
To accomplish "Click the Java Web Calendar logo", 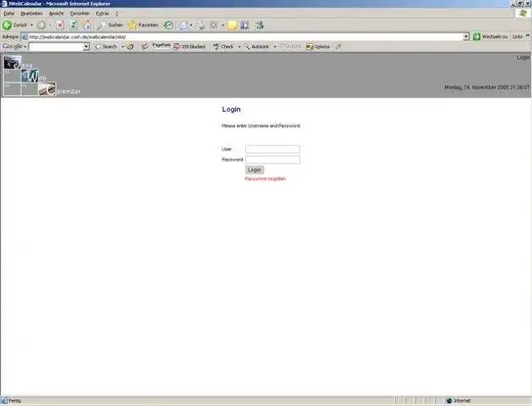I will (41, 76).
